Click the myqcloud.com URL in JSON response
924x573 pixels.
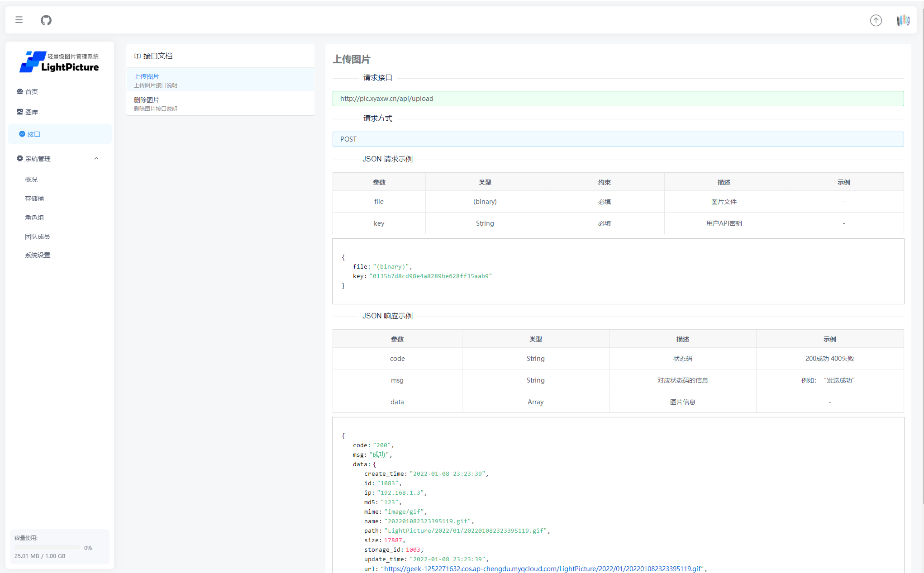[543, 568]
